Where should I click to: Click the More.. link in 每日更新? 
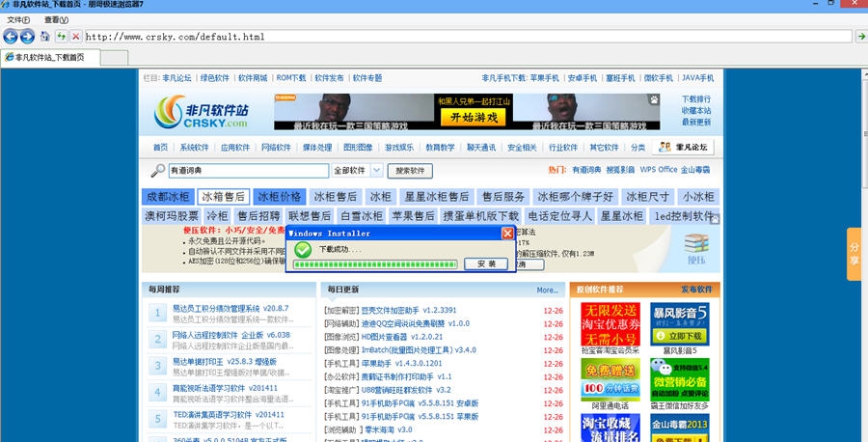click(x=547, y=290)
